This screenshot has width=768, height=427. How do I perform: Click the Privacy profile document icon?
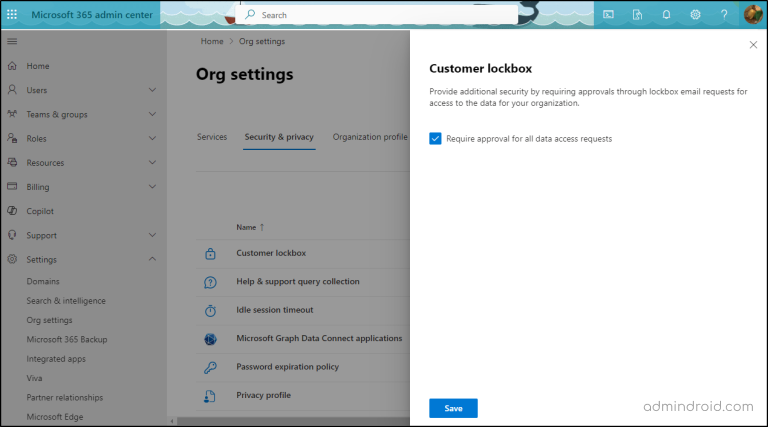point(210,396)
